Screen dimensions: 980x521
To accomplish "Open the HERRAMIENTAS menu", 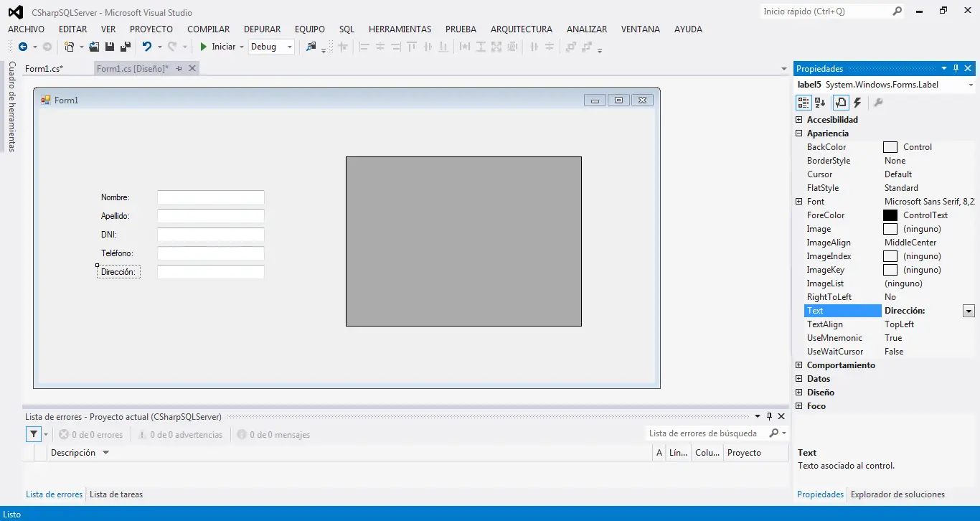I will pos(400,29).
